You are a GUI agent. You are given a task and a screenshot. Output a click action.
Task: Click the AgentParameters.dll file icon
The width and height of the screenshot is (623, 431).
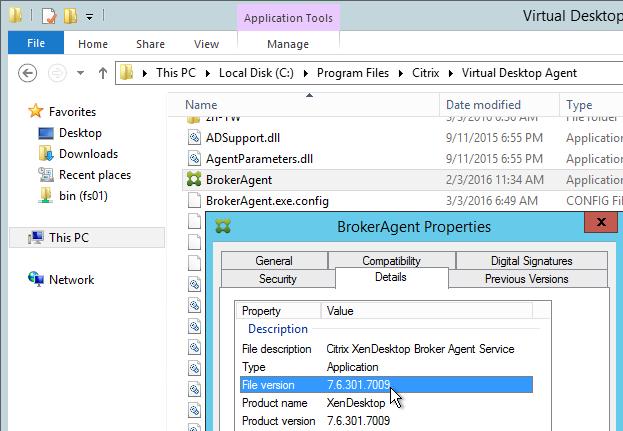194,159
